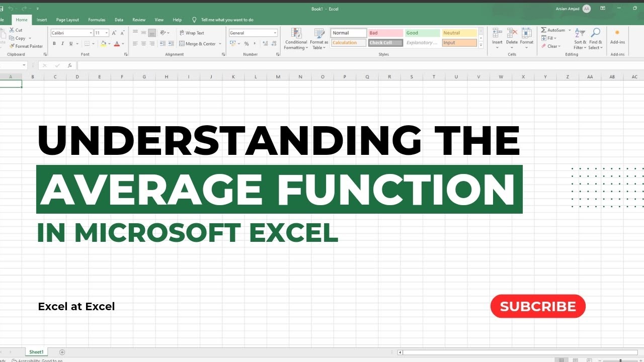Screen dimensions: 644x362
Task: Apply Percent Style number format
Action: 247,44
